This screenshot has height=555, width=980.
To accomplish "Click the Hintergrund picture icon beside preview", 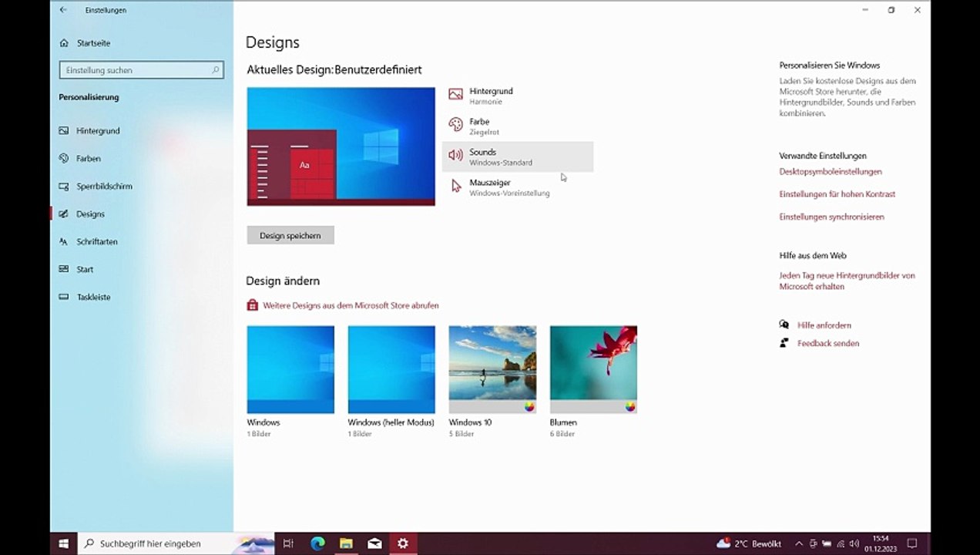I will tap(455, 95).
